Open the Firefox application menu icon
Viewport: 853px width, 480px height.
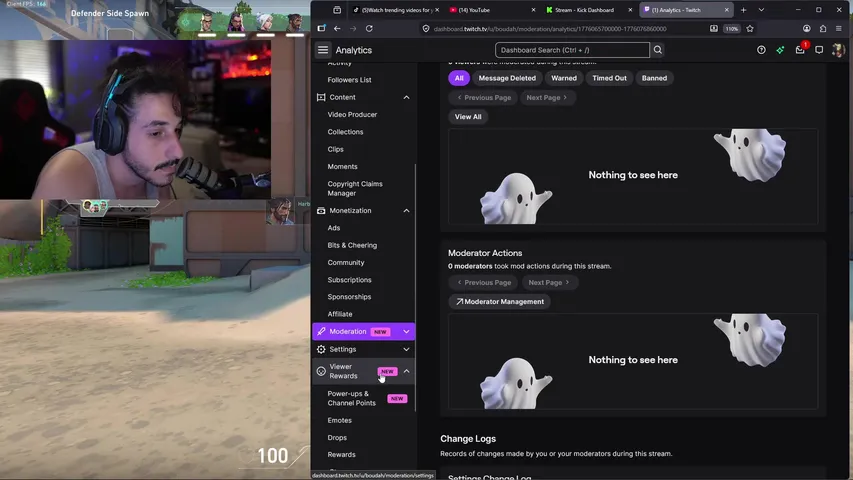[838, 29]
